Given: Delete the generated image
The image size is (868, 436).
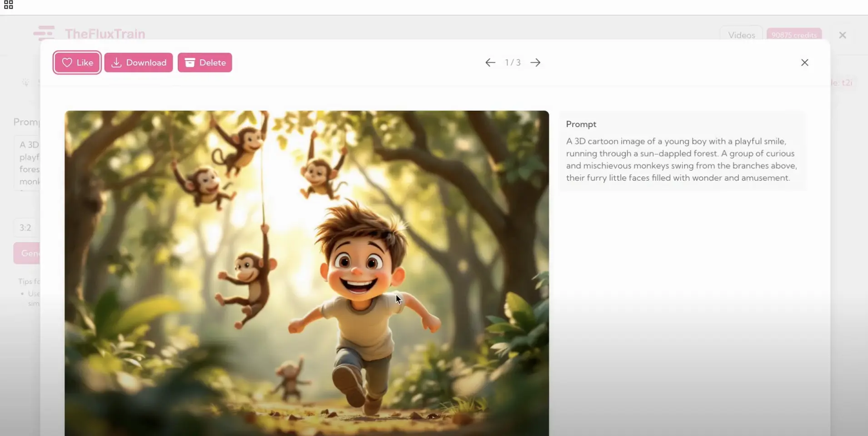Looking at the screenshot, I should 205,63.
